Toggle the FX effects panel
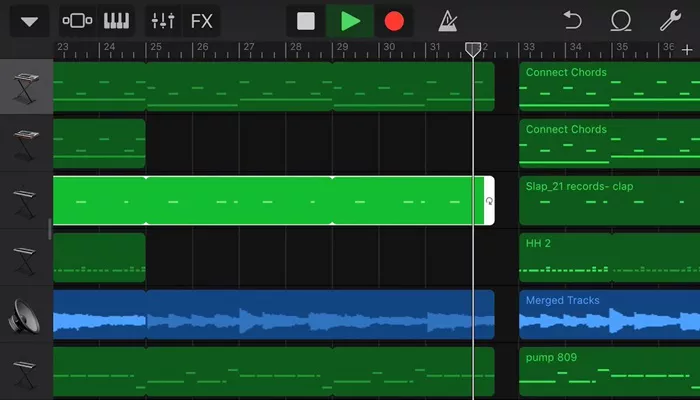This screenshot has height=400, width=700. tap(201, 21)
